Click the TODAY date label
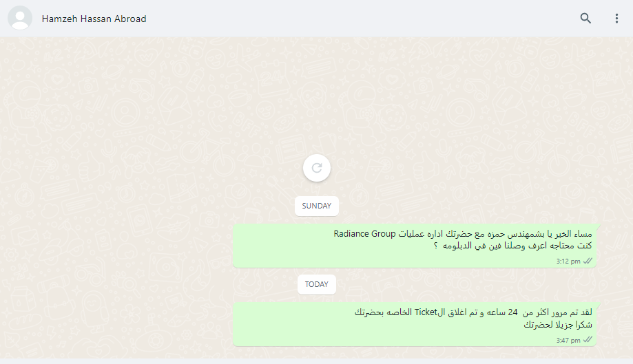This screenshot has width=633, height=364. 317,285
